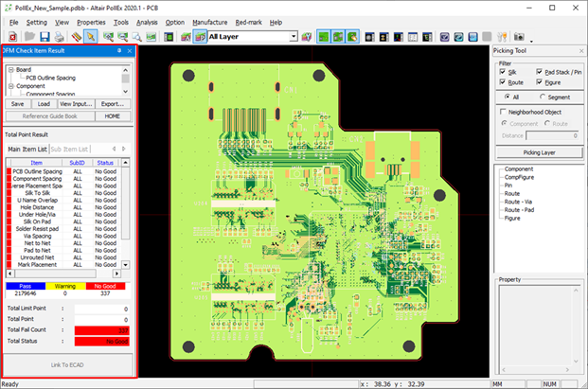
Task: Select the Silk To Silk result row
Action: pyautogui.click(x=40, y=193)
